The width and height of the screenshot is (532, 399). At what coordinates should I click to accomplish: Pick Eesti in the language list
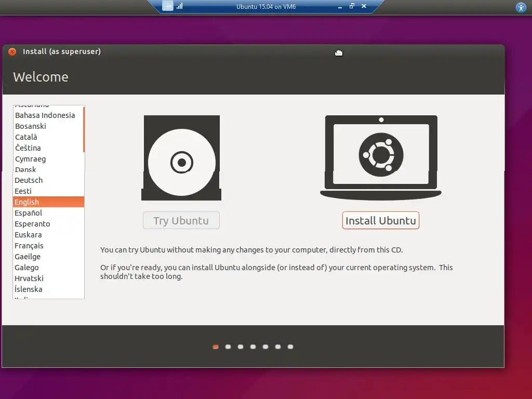click(x=48, y=191)
